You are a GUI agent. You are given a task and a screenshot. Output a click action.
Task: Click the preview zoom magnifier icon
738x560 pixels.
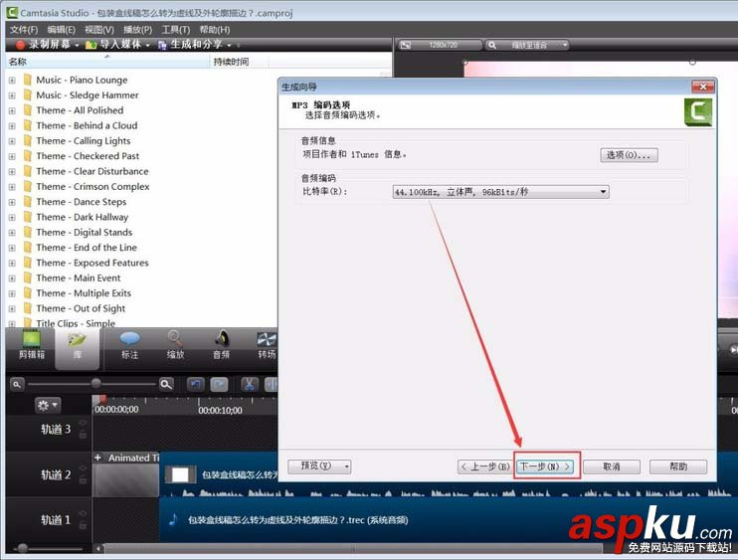coord(492,45)
